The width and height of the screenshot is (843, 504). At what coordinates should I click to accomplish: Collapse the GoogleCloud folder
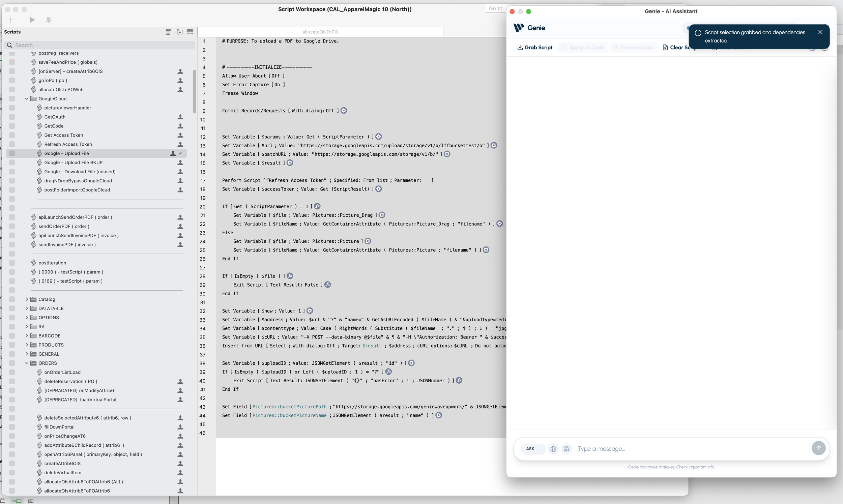click(27, 99)
